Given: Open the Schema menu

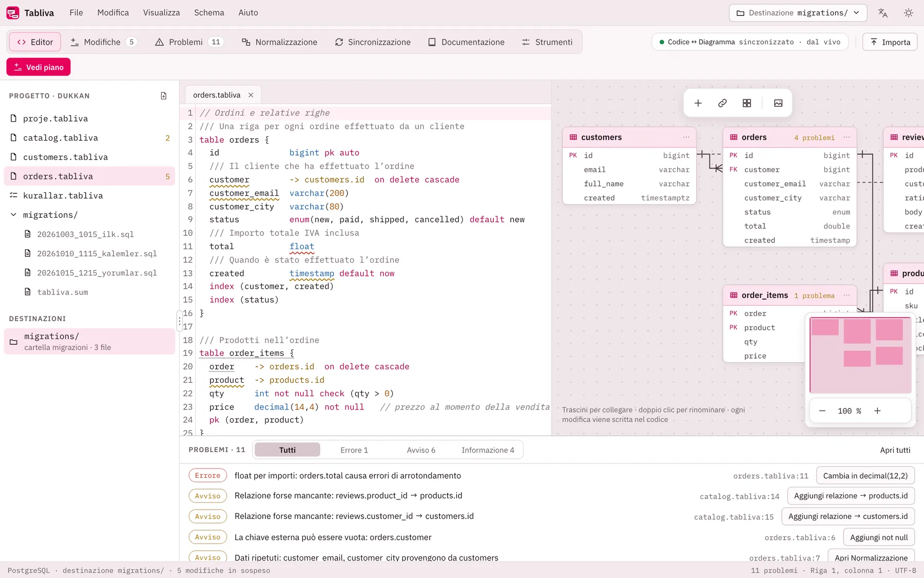Looking at the screenshot, I should click(209, 13).
